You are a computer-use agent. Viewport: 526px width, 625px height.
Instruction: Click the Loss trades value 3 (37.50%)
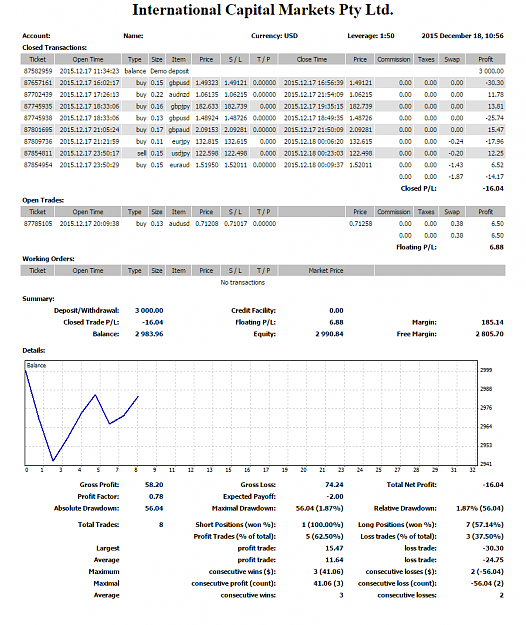click(485, 537)
